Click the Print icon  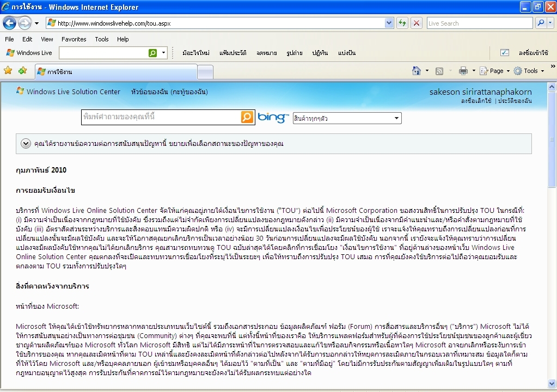pos(463,71)
